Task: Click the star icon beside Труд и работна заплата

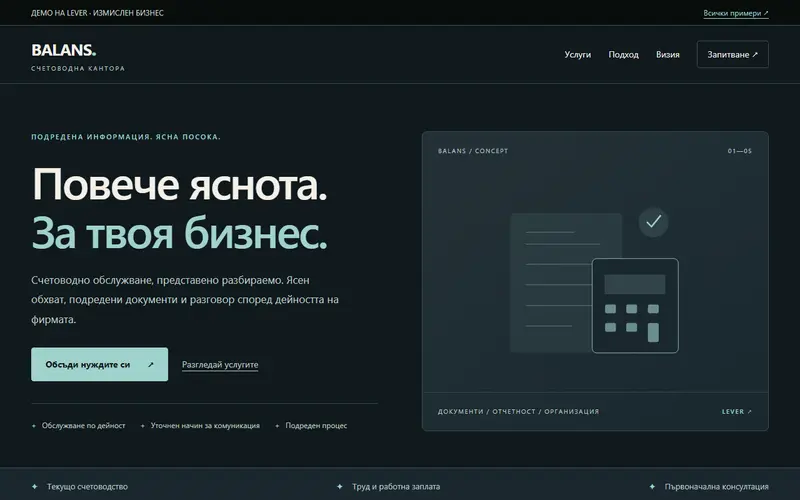Action: pyautogui.click(x=340, y=486)
